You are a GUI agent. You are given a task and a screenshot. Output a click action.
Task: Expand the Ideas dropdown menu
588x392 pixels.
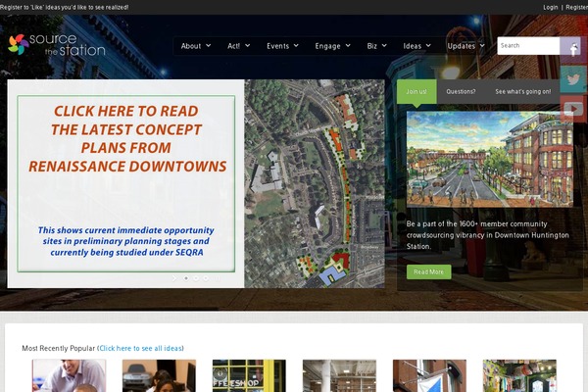(417, 46)
